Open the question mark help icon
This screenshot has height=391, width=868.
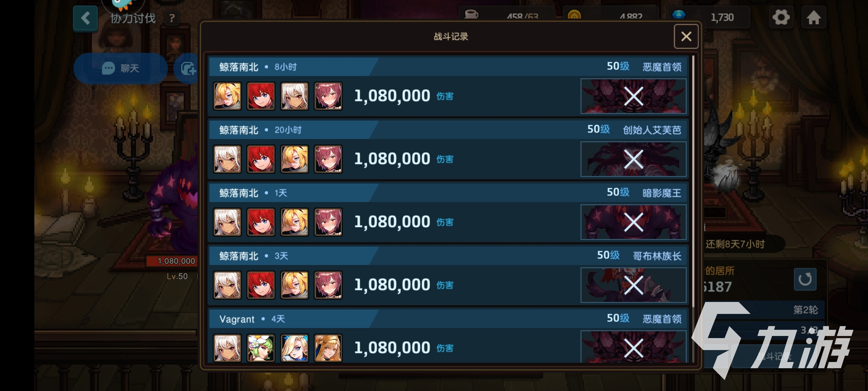(x=172, y=18)
